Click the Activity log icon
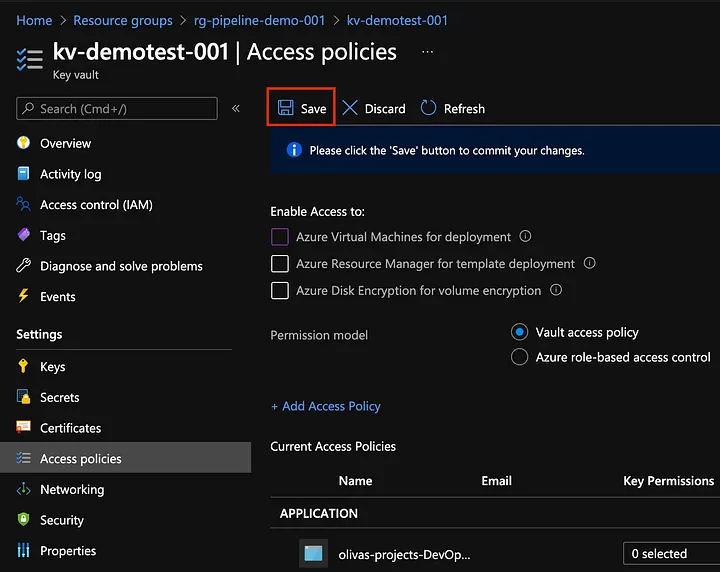This screenshot has height=572, width=720. coord(23,174)
